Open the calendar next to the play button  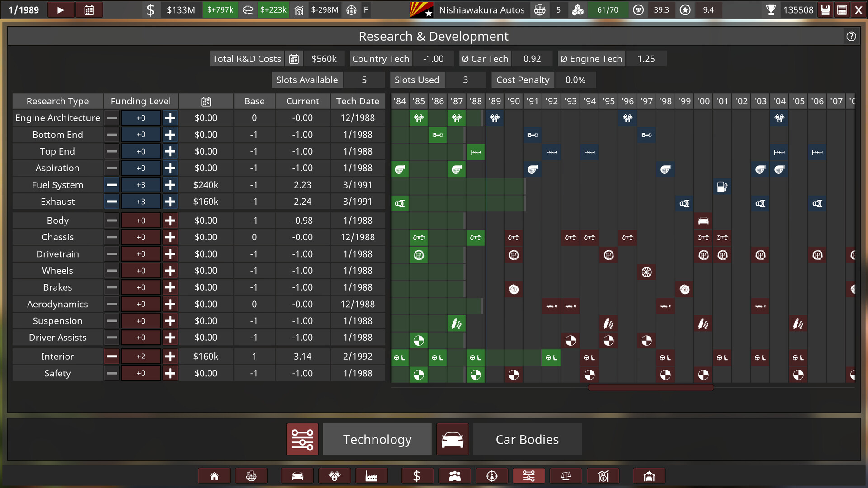pos(89,9)
